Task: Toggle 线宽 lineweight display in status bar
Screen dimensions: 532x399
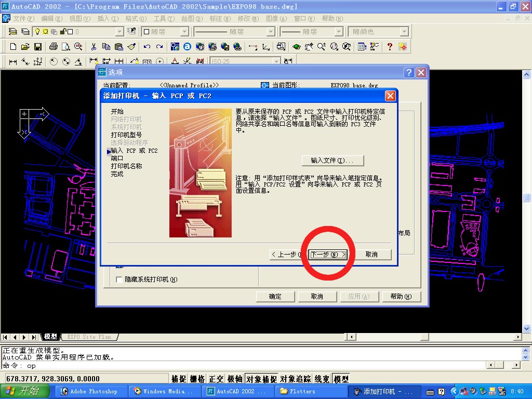Action: [x=322, y=379]
